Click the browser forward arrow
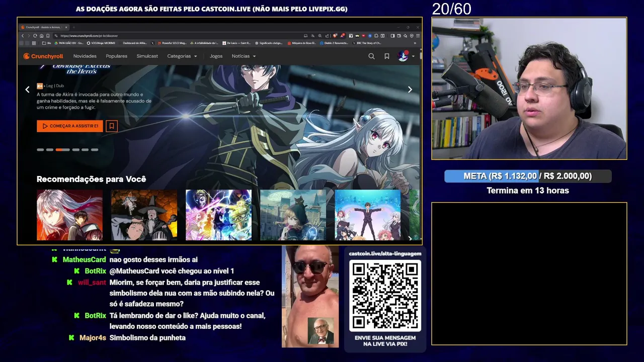 (29, 36)
